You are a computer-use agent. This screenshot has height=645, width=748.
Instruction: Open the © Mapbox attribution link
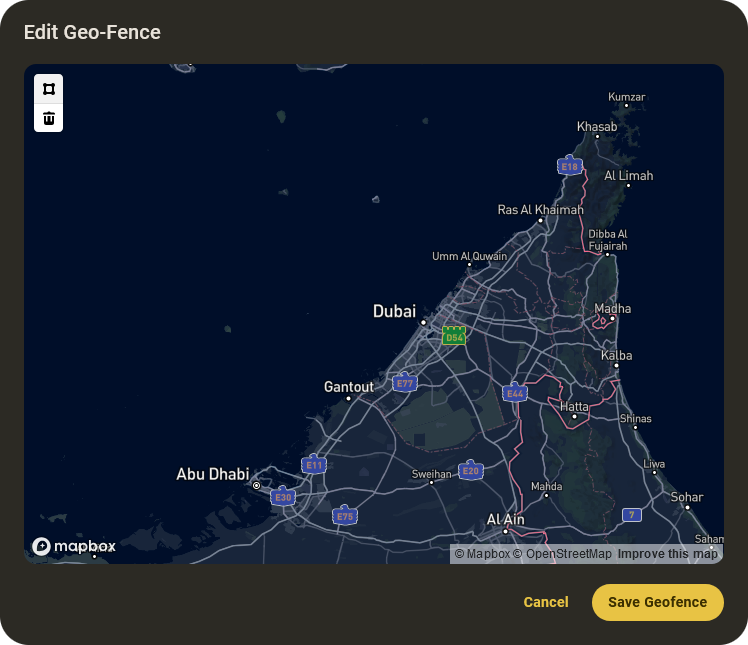[482, 554]
